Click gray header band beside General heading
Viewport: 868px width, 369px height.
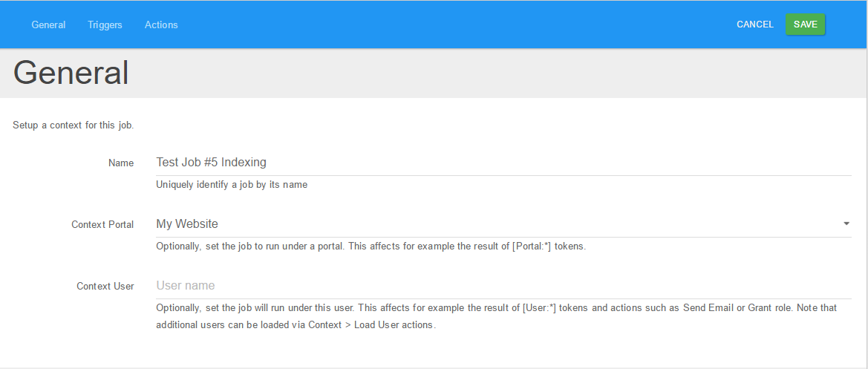(x=498, y=73)
